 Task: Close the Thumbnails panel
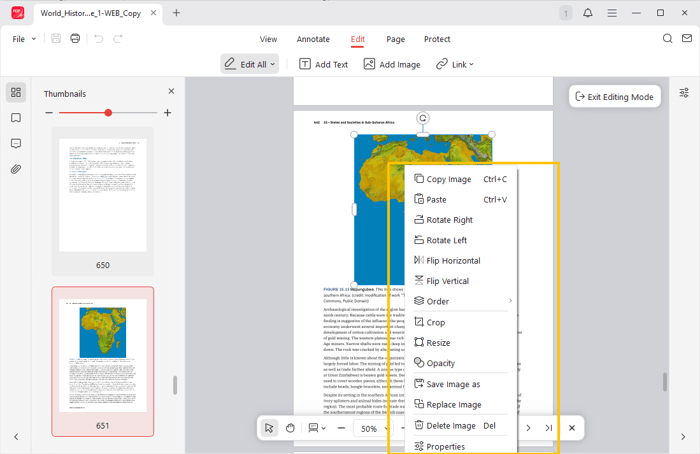click(x=171, y=91)
